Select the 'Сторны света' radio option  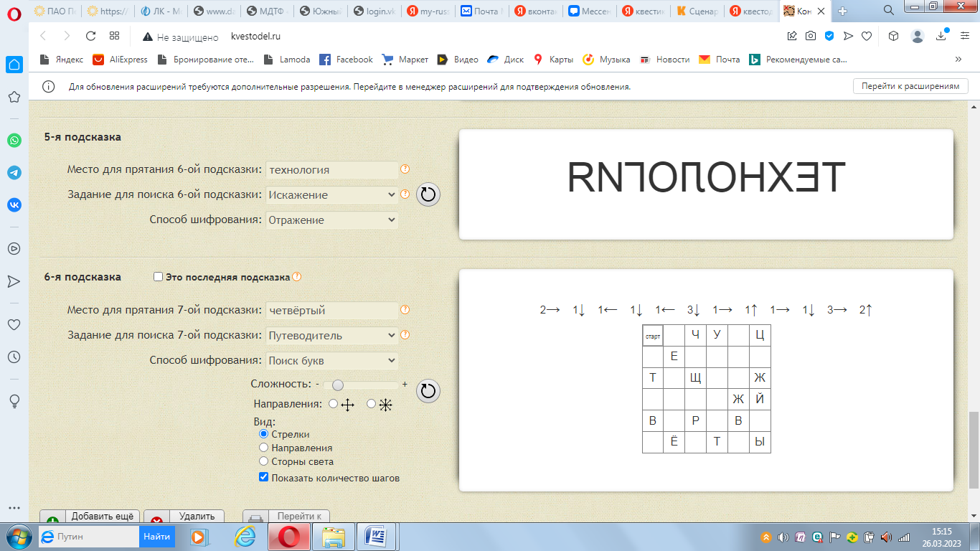(x=263, y=461)
